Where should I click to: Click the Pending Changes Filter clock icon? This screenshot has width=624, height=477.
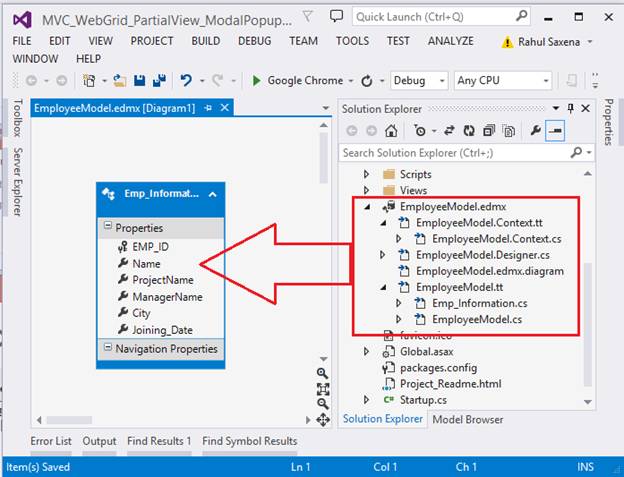[x=420, y=130]
